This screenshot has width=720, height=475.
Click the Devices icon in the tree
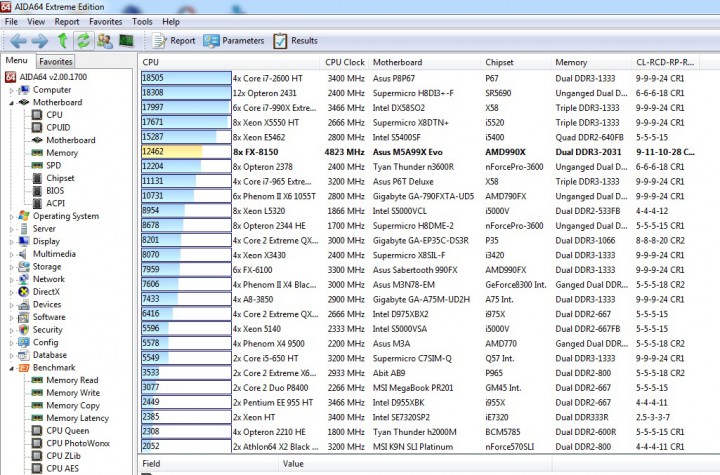point(23,305)
